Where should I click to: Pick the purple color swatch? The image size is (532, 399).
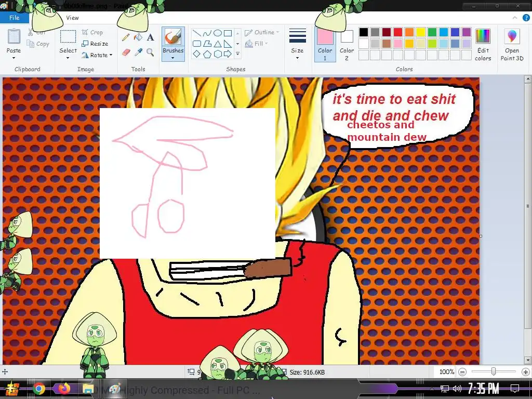pyautogui.click(x=467, y=32)
